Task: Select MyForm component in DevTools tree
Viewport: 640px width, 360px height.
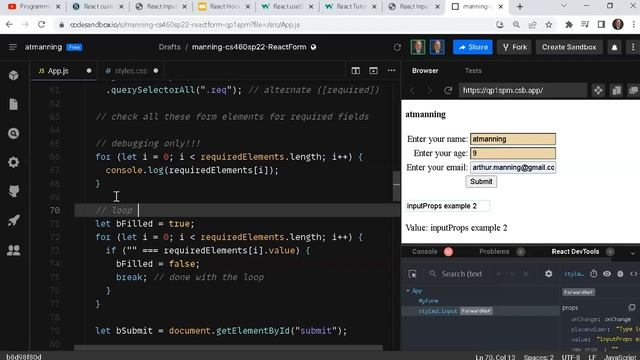Action: [428, 301]
